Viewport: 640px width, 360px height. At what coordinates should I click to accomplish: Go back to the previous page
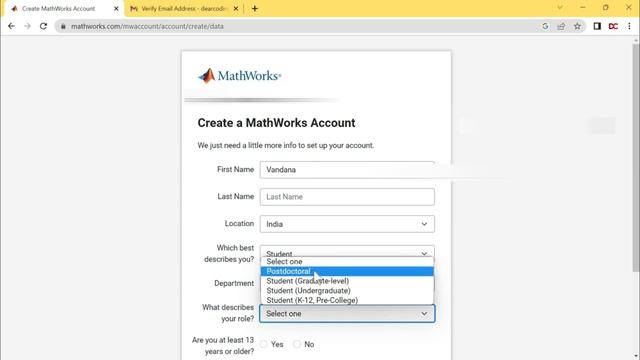tap(11, 26)
